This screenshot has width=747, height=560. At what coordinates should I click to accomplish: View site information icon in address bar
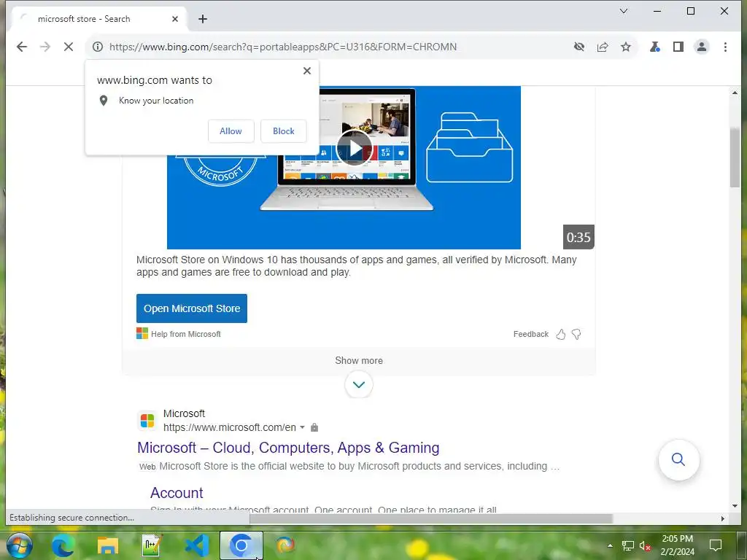(x=98, y=47)
